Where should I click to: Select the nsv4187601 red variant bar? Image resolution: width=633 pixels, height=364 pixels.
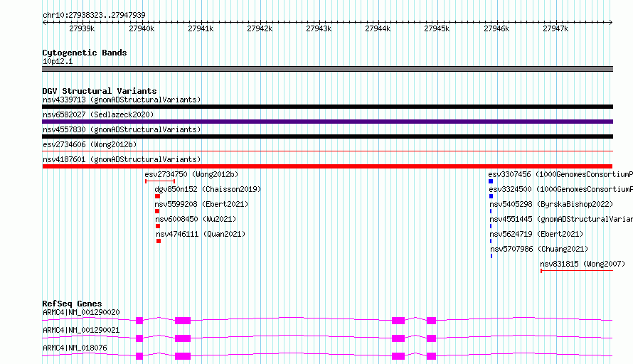(x=327, y=166)
